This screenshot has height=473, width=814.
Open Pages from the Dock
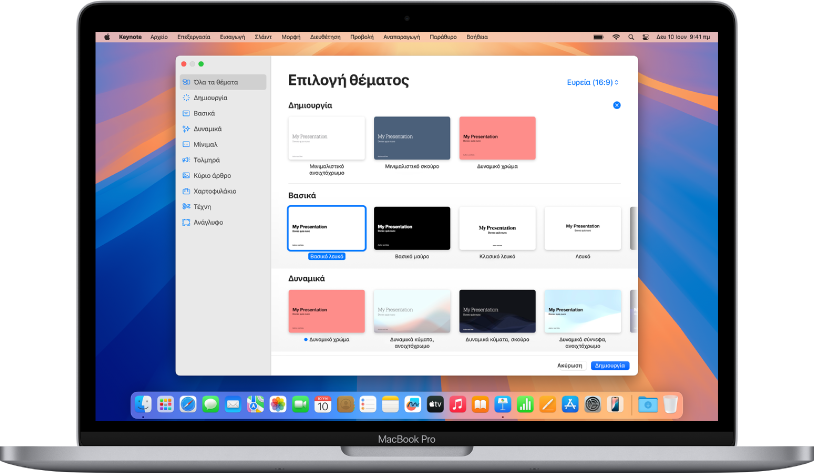547,404
